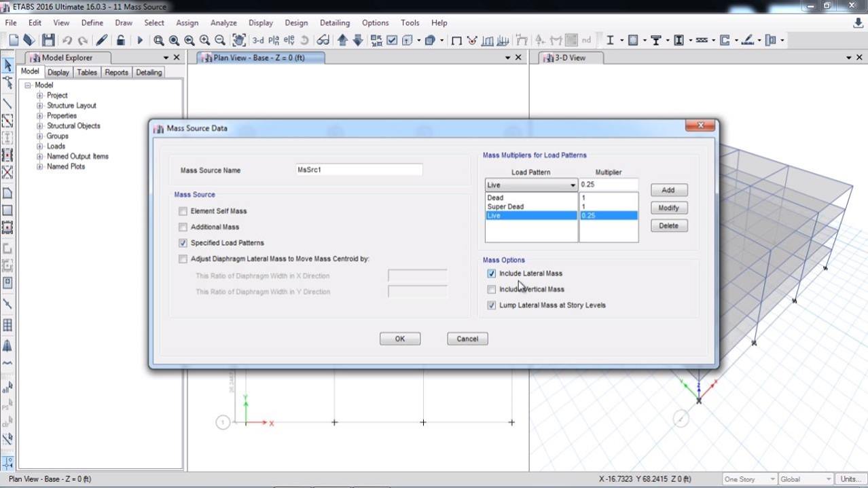Switch to the Reports tab
The height and width of the screenshot is (488, 868).
coord(116,72)
